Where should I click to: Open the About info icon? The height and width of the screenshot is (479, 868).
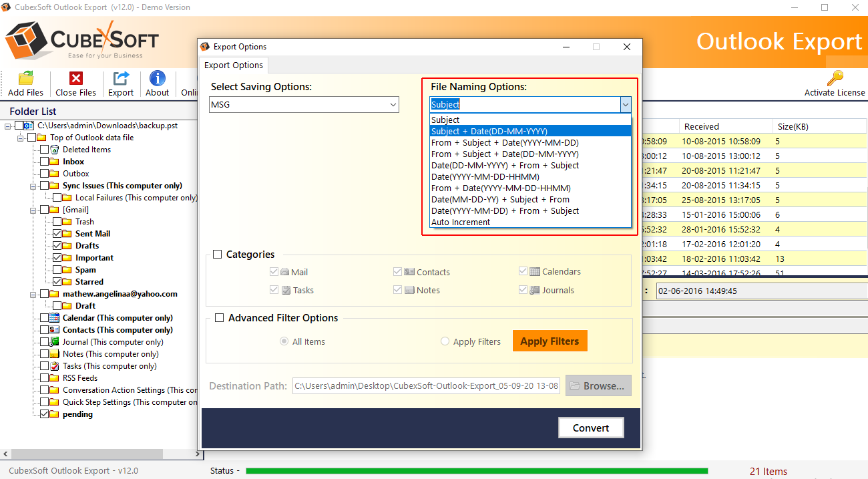pos(157,78)
